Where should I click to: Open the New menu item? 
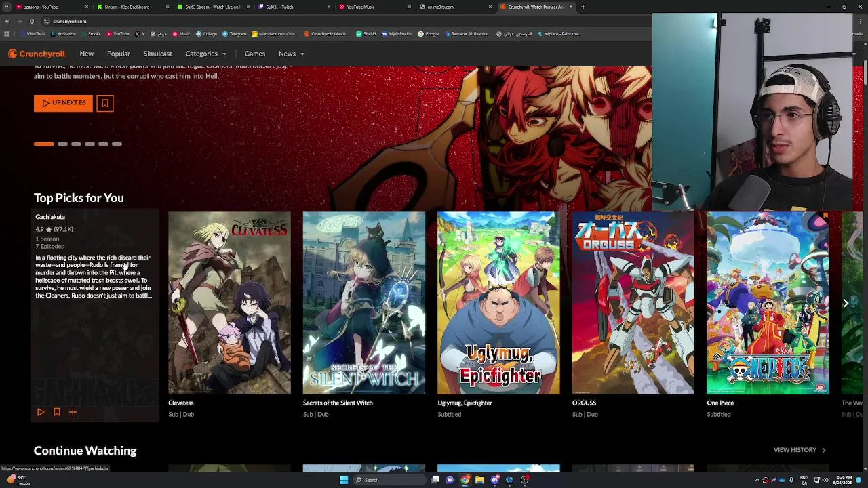(x=87, y=54)
